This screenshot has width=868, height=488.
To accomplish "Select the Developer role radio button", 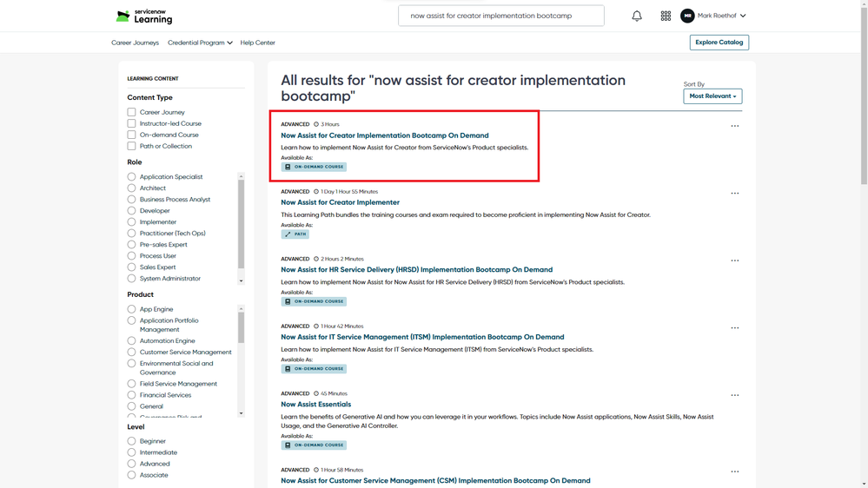I will click(132, 211).
